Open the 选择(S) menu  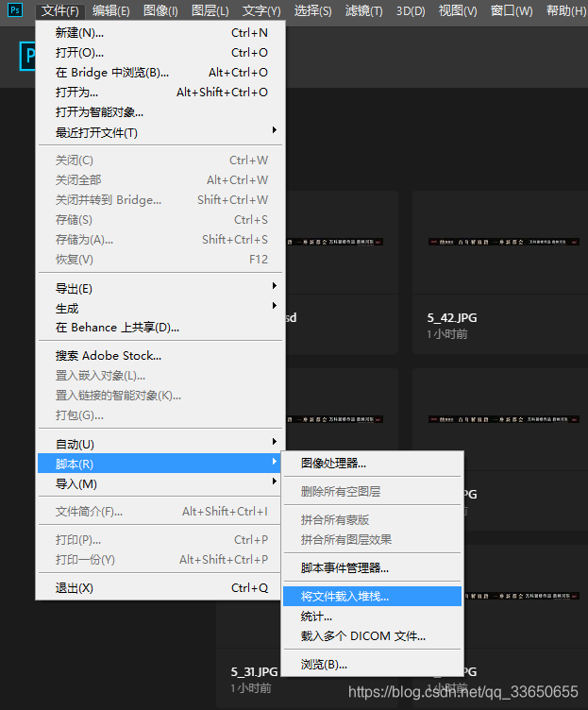tap(312, 11)
